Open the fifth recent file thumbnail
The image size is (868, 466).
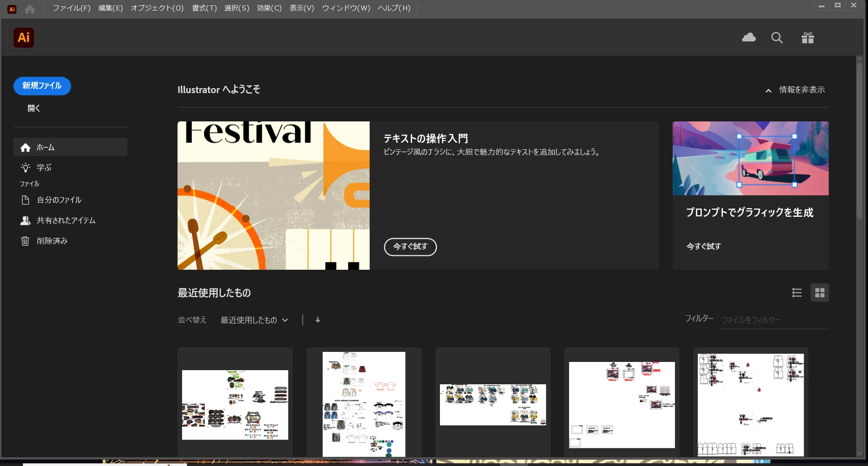click(751, 405)
